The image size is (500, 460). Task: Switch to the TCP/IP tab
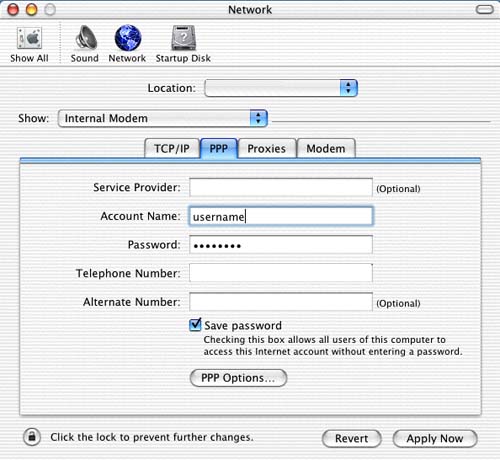pos(172,148)
